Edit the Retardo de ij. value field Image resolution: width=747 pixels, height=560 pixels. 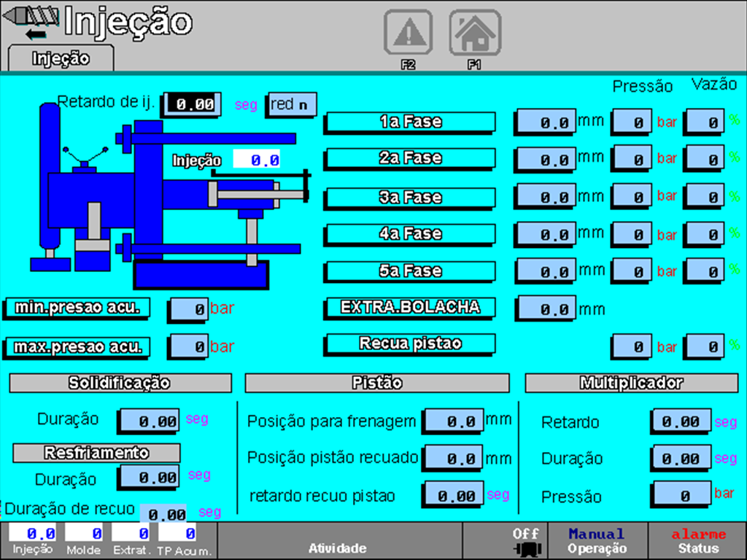point(190,104)
